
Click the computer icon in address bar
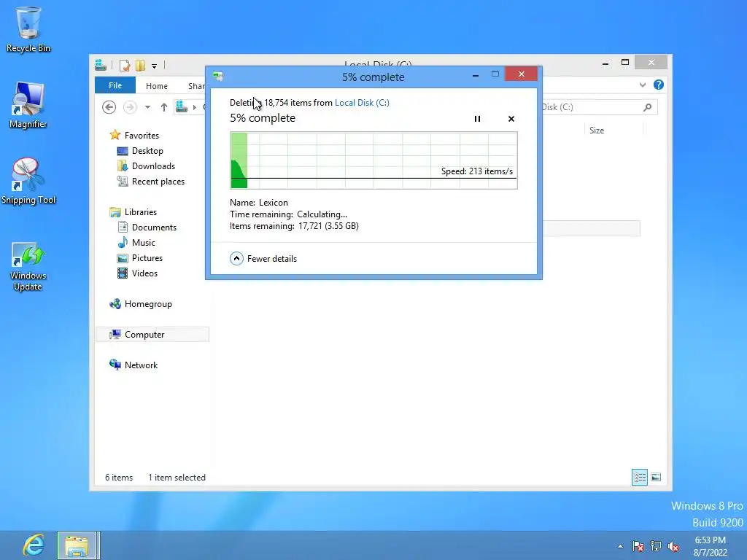tap(181, 107)
